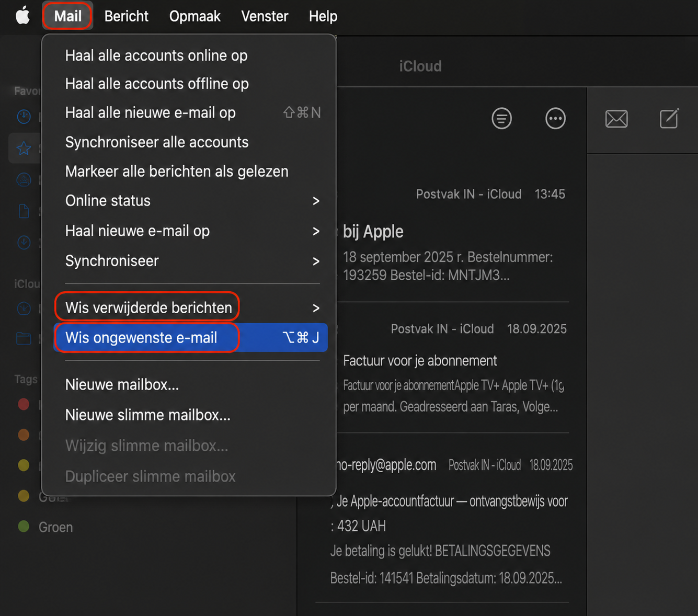Click the green tag dot beside Groen
Screen dimensions: 698x616
[24, 526]
